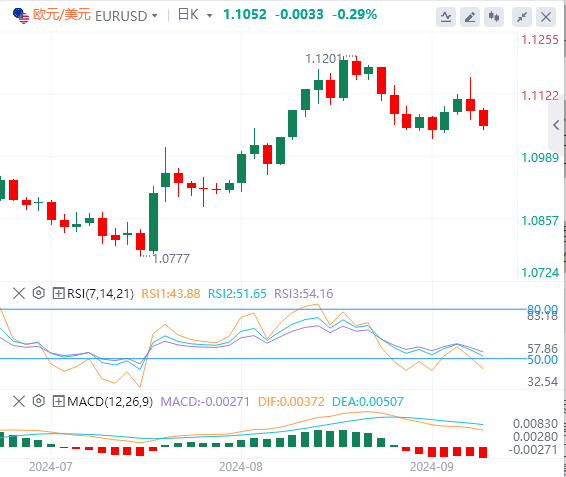This screenshot has height=477, width=566.
Task: Click the collapse fullscreen arrows icon
Action: point(522,16)
